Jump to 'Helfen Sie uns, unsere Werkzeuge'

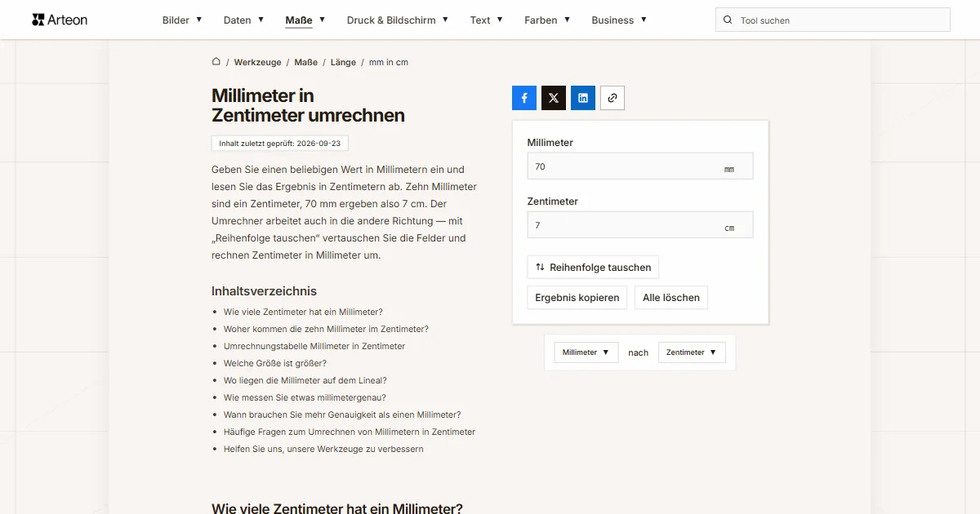pyautogui.click(x=323, y=449)
